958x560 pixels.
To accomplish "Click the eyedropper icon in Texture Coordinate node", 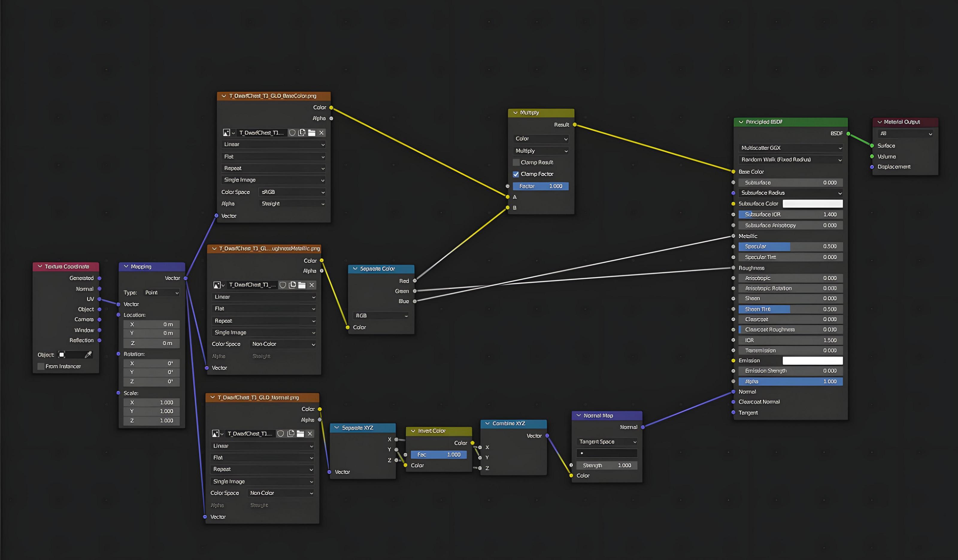I will pos(88,355).
